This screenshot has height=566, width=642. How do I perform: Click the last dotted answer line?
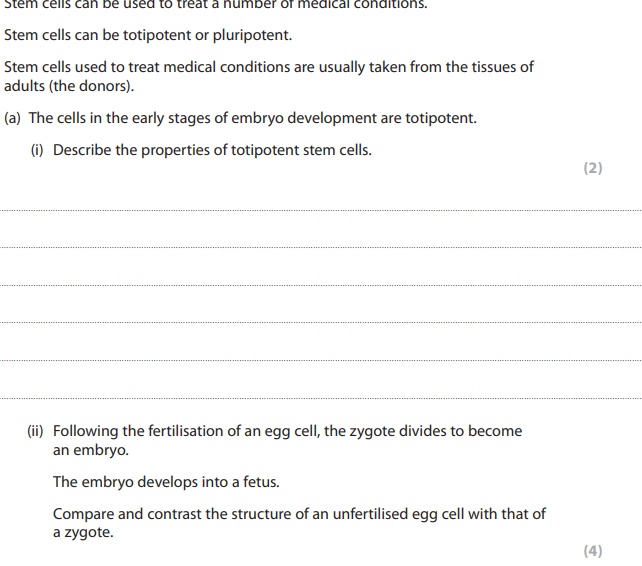tap(320, 397)
